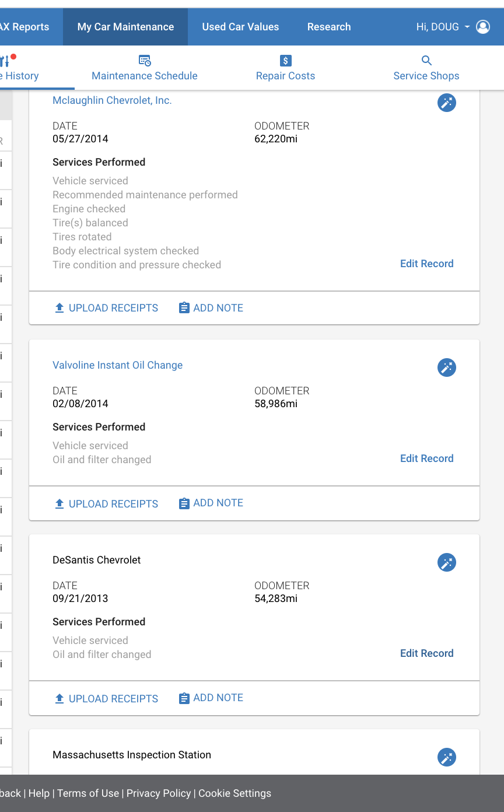Open the user profile avatar icon
The width and height of the screenshot is (504, 812).
(483, 27)
